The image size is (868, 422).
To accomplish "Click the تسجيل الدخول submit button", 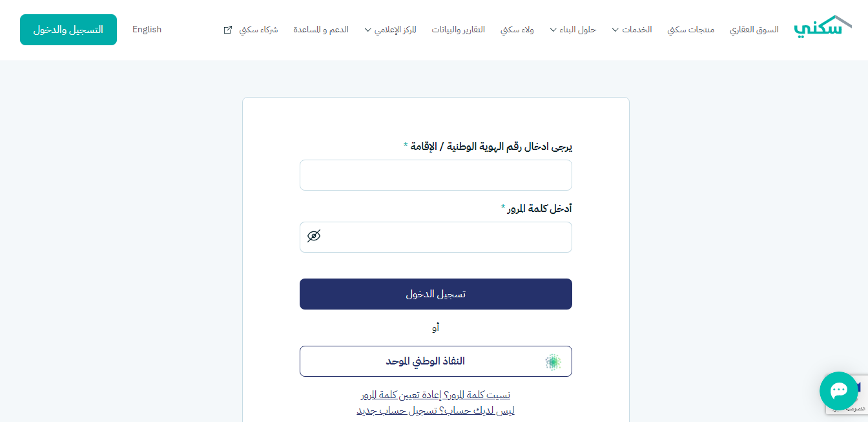I will coord(436,294).
